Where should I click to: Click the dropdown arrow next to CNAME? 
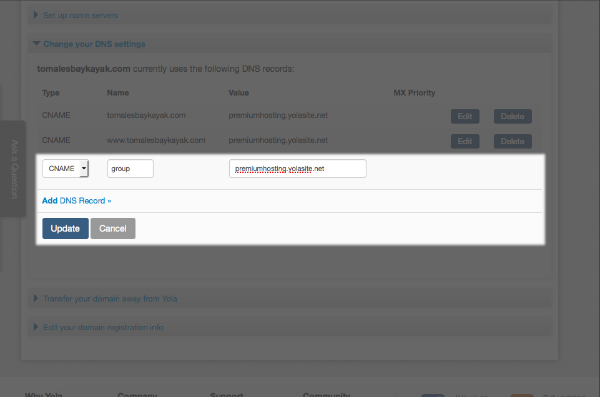pyautogui.click(x=84, y=168)
